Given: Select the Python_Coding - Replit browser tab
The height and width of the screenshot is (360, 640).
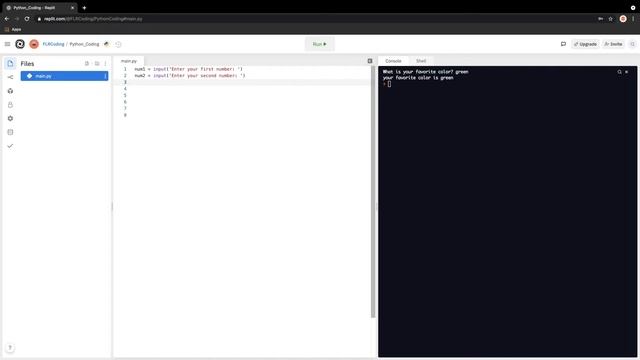Looking at the screenshot, I should [40, 8].
